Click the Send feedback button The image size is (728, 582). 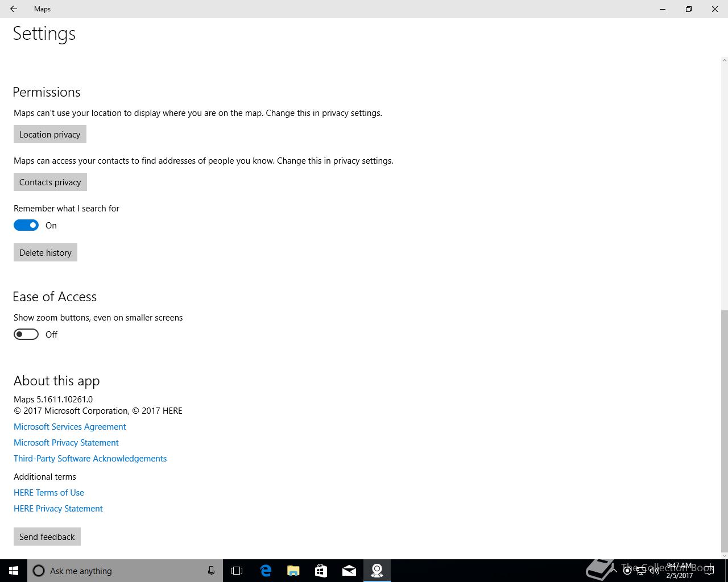pos(47,537)
